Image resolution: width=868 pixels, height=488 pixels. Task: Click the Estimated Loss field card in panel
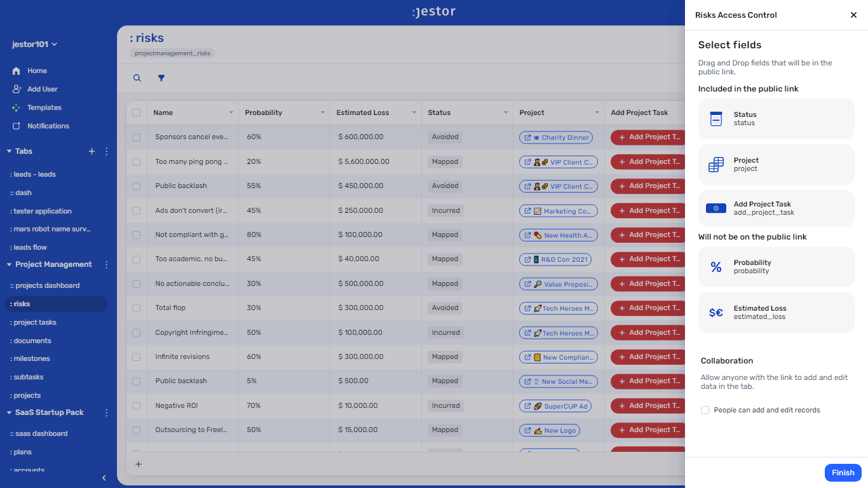(x=776, y=313)
